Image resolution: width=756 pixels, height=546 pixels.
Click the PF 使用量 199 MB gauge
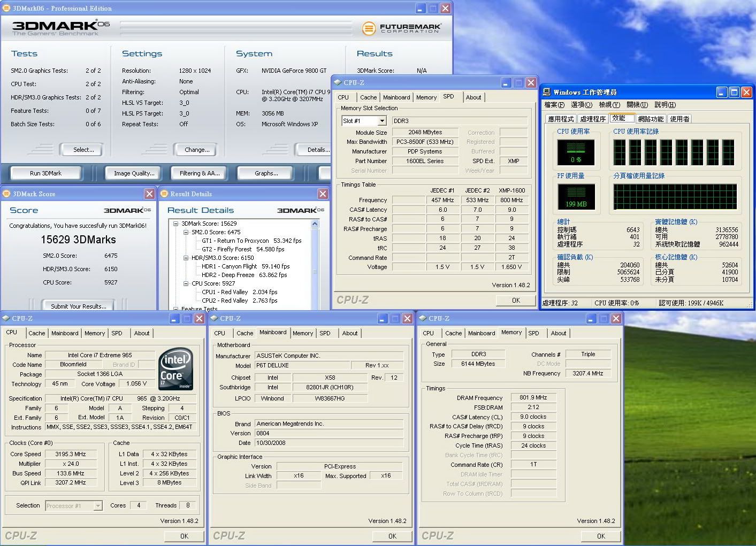576,196
